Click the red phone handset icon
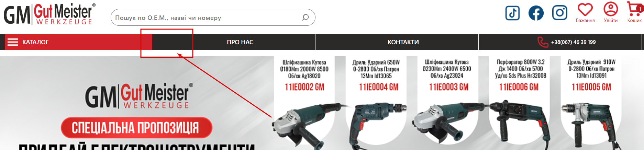 [x=543, y=42]
